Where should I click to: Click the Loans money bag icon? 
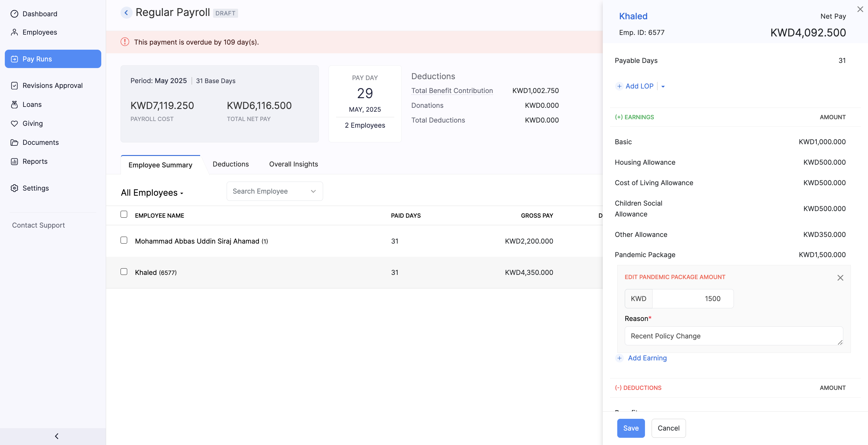[14, 105]
